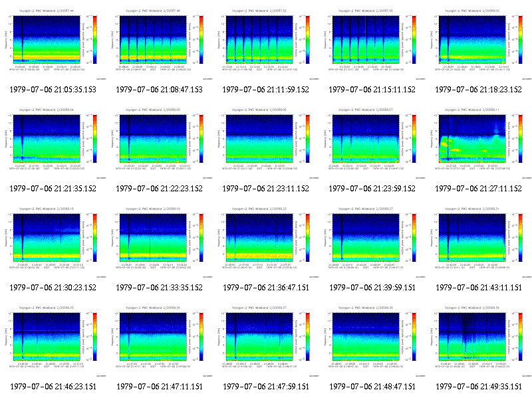This screenshot has height=396, width=532.
Task: Click caption text 1979-07-06 21:08:47.153
Action: click(x=159, y=90)
